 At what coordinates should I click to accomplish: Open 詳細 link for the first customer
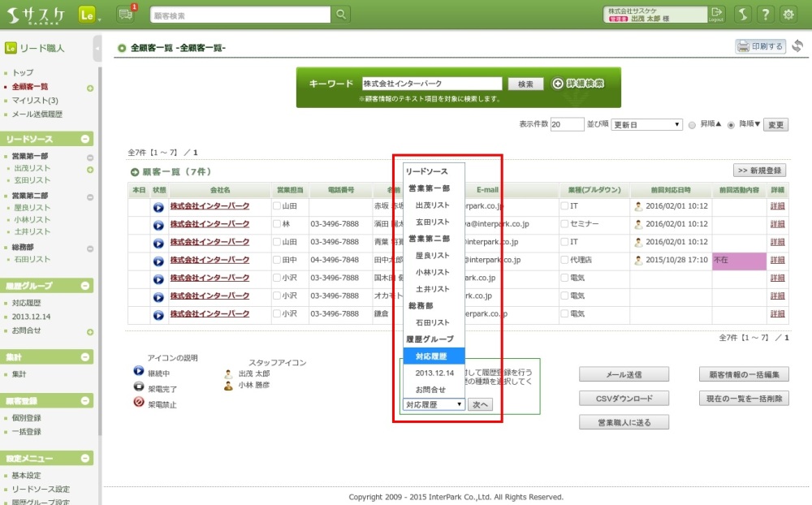tap(778, 206)
